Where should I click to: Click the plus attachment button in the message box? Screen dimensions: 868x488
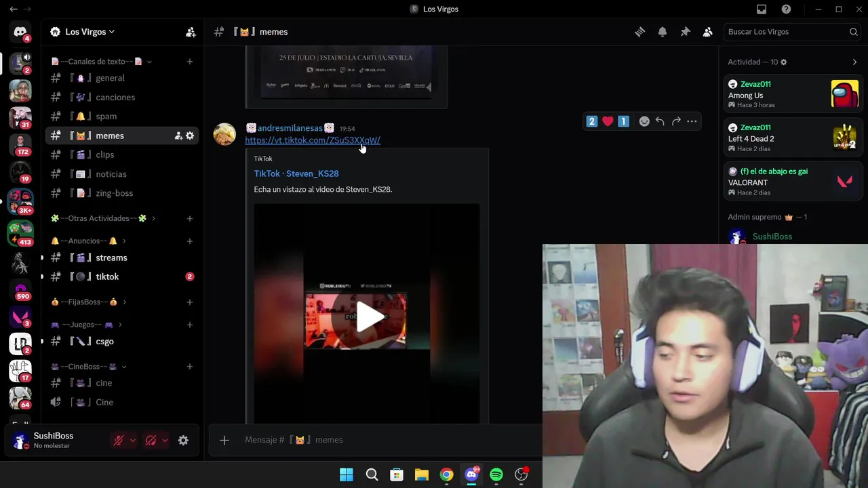pos(224,440)
